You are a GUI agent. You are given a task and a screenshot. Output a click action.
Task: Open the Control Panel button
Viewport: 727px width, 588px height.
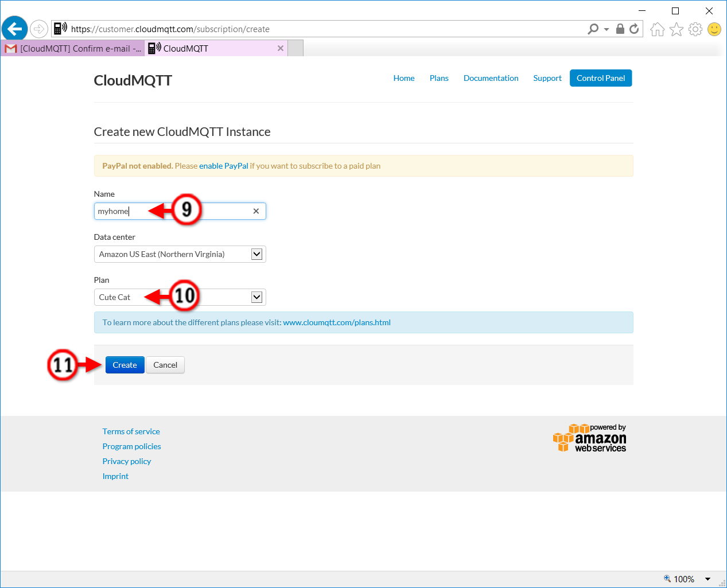[x=601, y=78]
